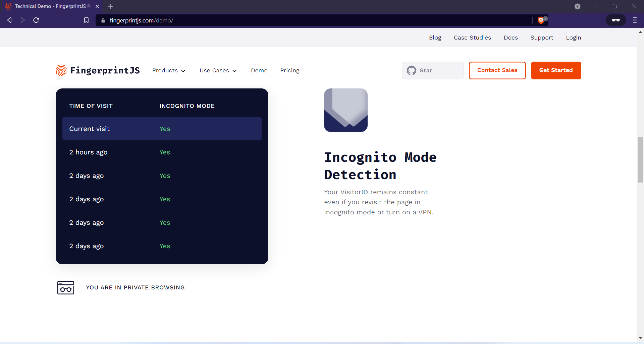Open Case Studies link
The image size is (644, 344).
[472, 38]
